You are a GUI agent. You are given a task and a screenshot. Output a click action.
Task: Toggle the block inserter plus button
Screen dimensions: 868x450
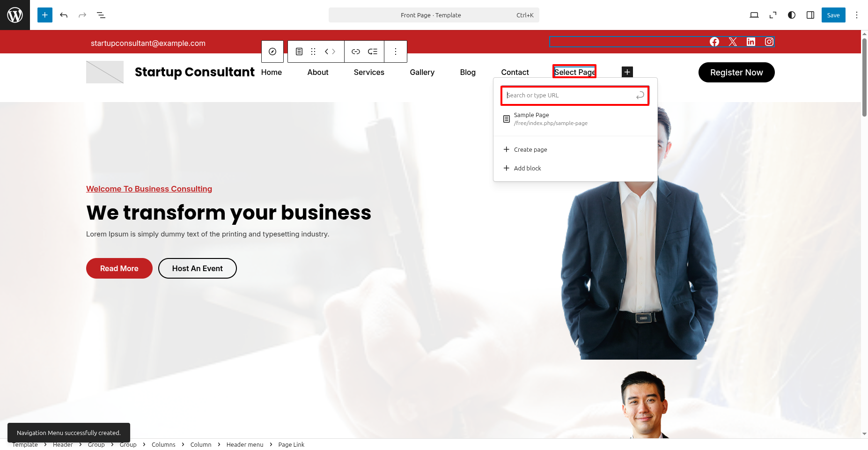point(45,15)
